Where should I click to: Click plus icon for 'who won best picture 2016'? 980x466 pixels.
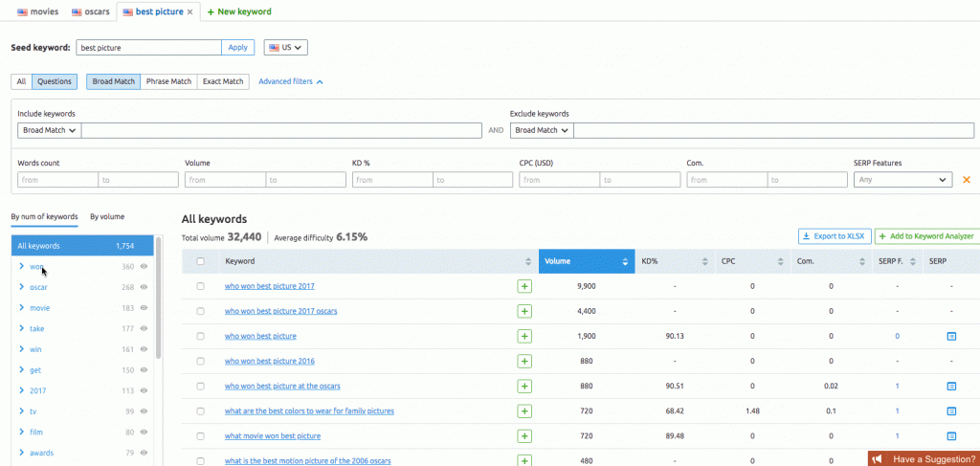[524, 361]
